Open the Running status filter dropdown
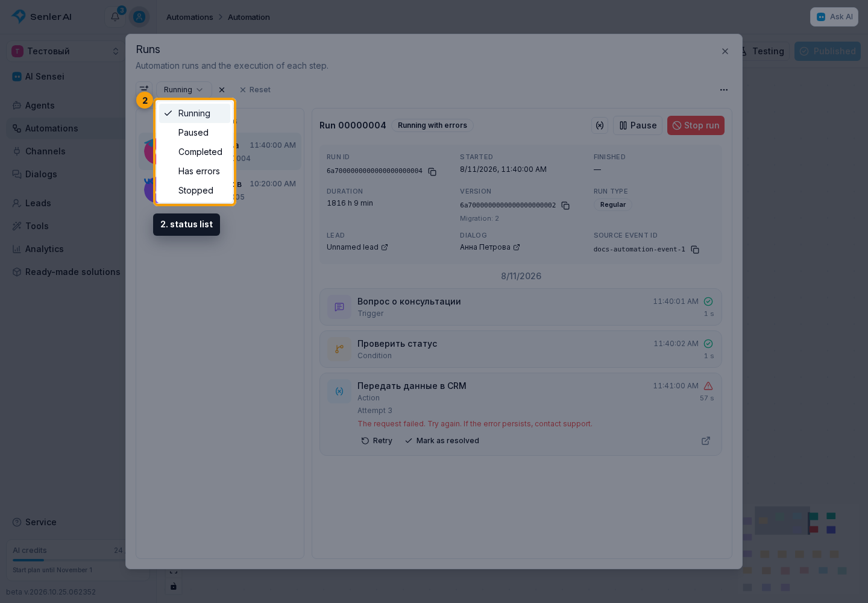The height and width of the screenshot is (603, 868). point(184,90)
